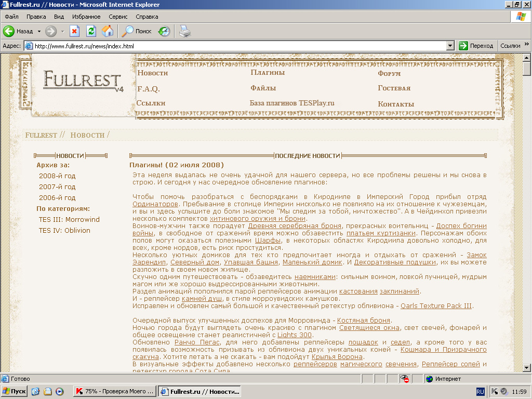
Task: Click the Ссылки links toolbar label
Action: click(510, 46)
